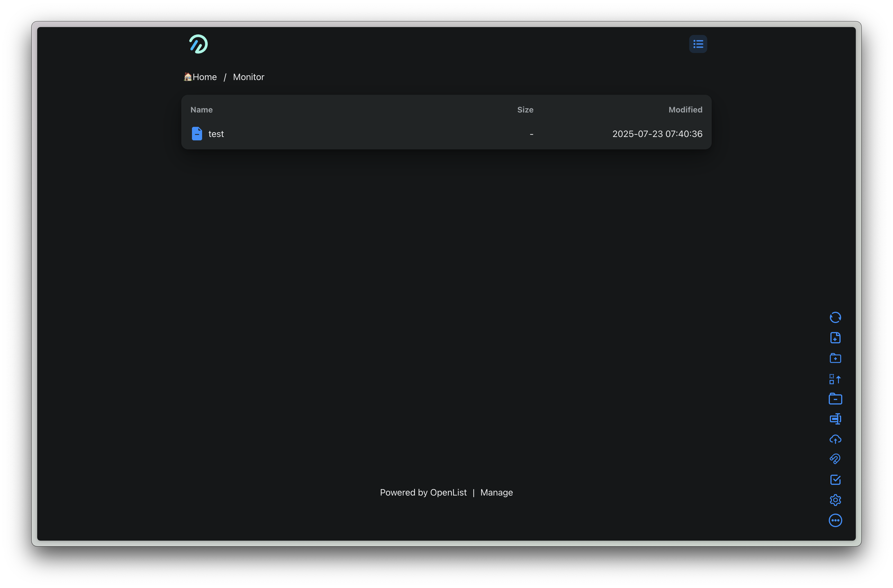Click the cloud upload icon

835,439
